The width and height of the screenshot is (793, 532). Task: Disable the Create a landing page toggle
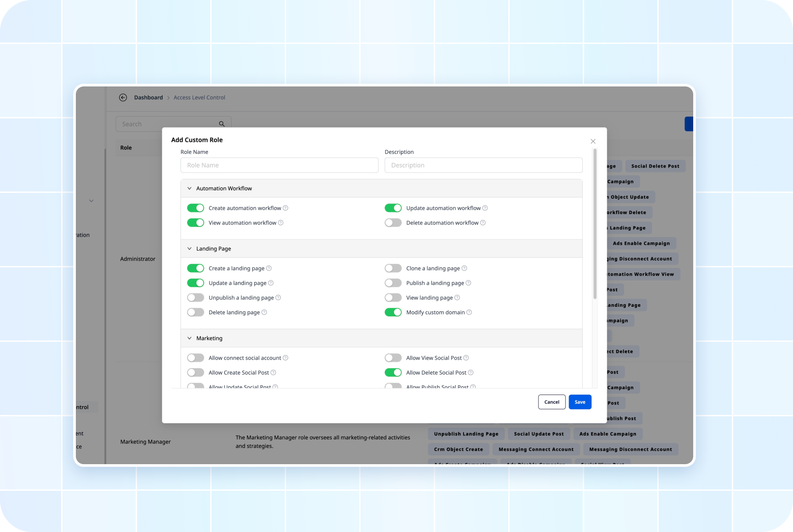click(x=196, y=268)
